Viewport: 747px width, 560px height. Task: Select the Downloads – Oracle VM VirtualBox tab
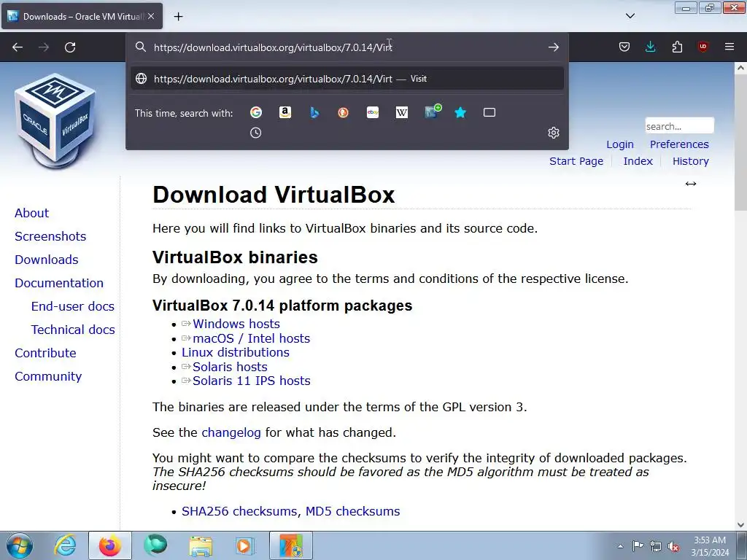82,16
